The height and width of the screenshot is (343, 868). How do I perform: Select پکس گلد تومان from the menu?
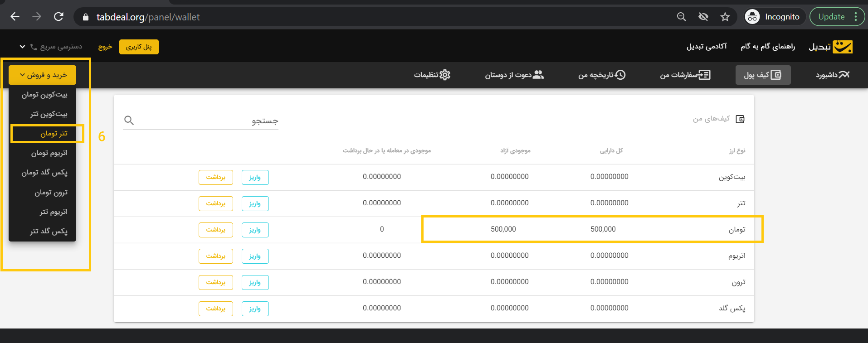[44, 173]
